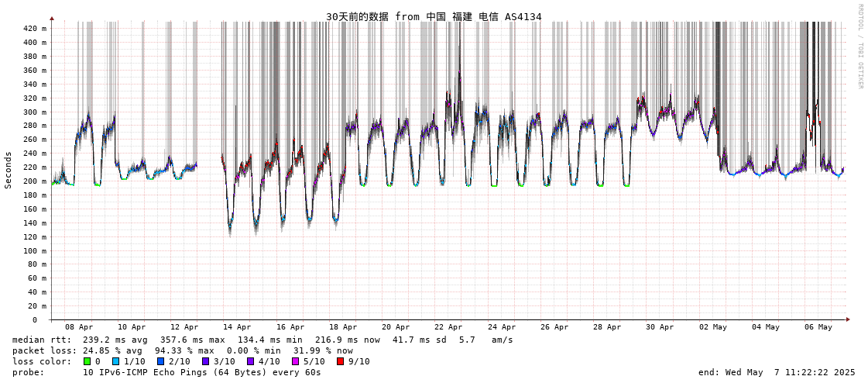Viewport: 868px width, 383px height.
Task: Click the "18 Apr" date label
Action: click(x=343, y=327)
